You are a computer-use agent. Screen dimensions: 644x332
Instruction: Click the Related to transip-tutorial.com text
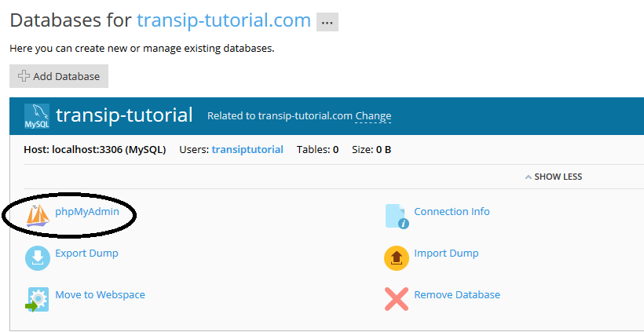click(x=280, y=116)
